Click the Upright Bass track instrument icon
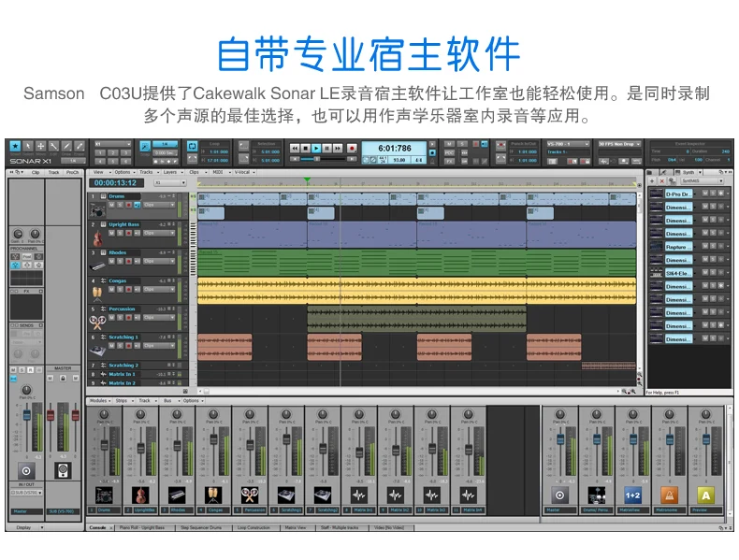 (x=98, y=237)
